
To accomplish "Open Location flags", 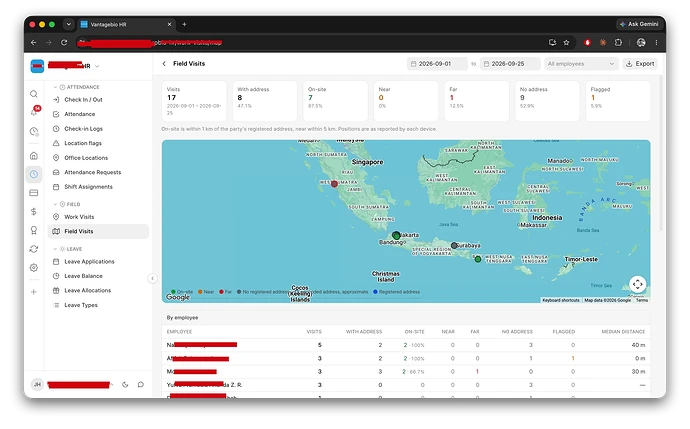I will [x=98, y=143].
